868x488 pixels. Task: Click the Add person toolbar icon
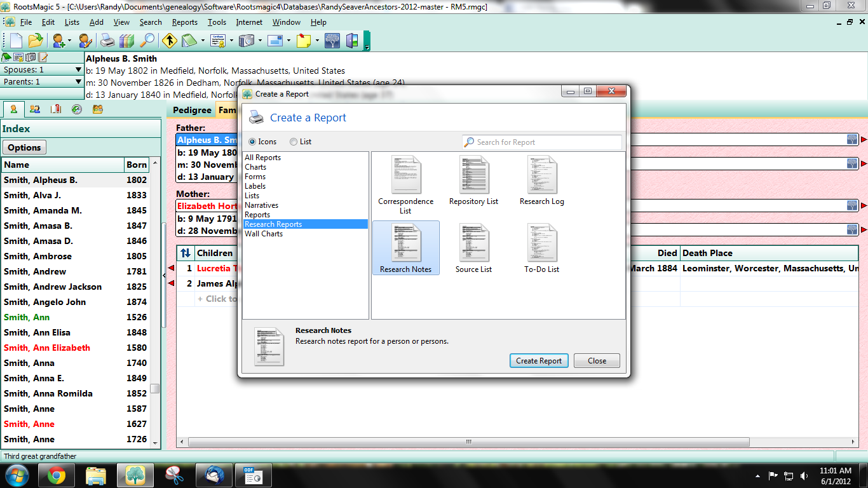click(x=60, y=41)
